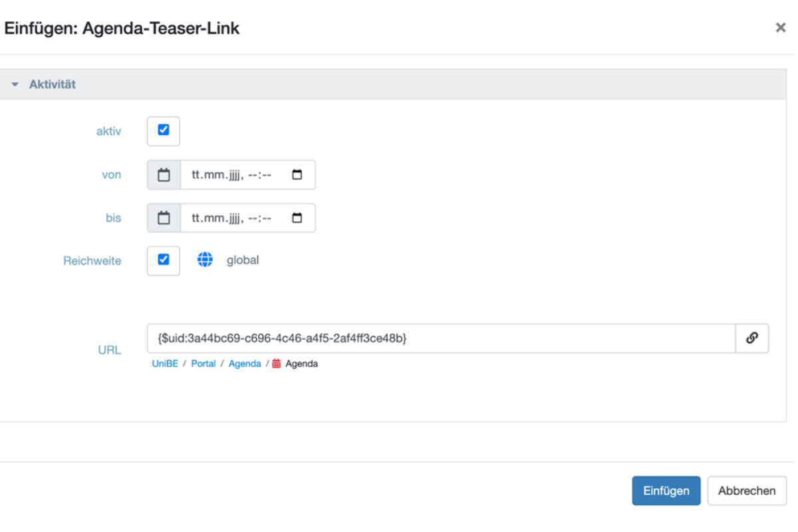The image size is (798, 532).
Task: Open the blue Agenda breadcrumb link
Action: (245, 364)
